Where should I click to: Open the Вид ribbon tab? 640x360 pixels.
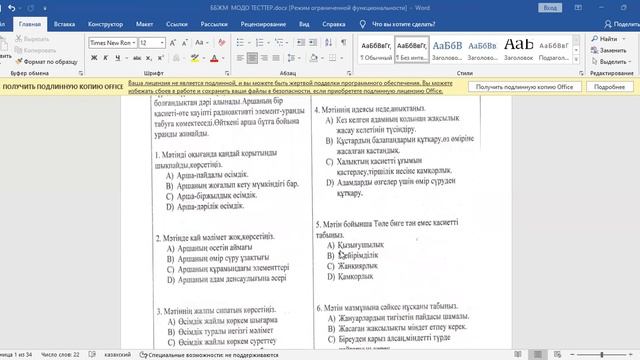click(x=304, y=24)
